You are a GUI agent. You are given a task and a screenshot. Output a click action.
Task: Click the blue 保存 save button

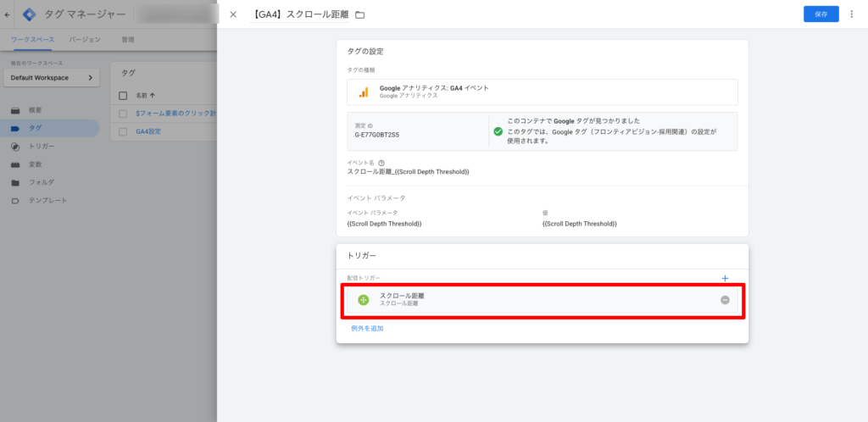point(821,14)
